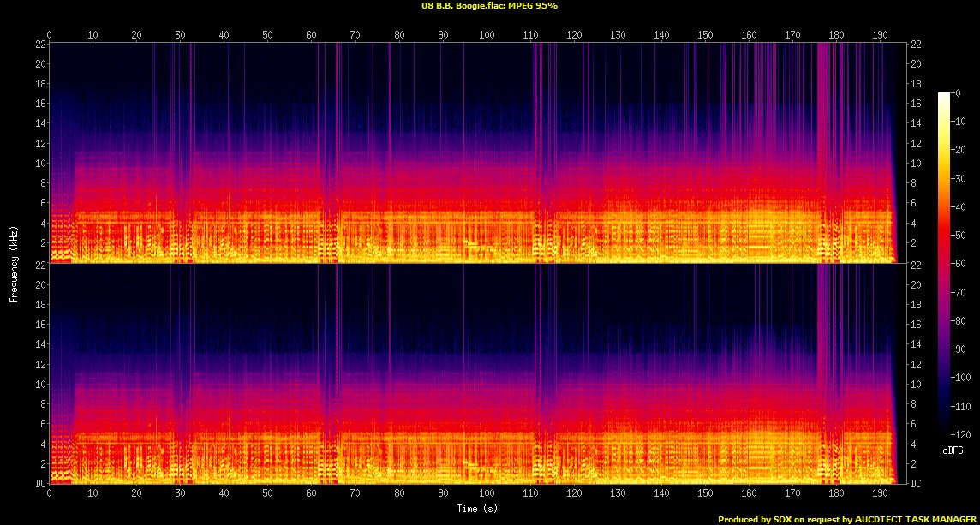Click the 50 second mark on the top time axis

click(267, 35)
